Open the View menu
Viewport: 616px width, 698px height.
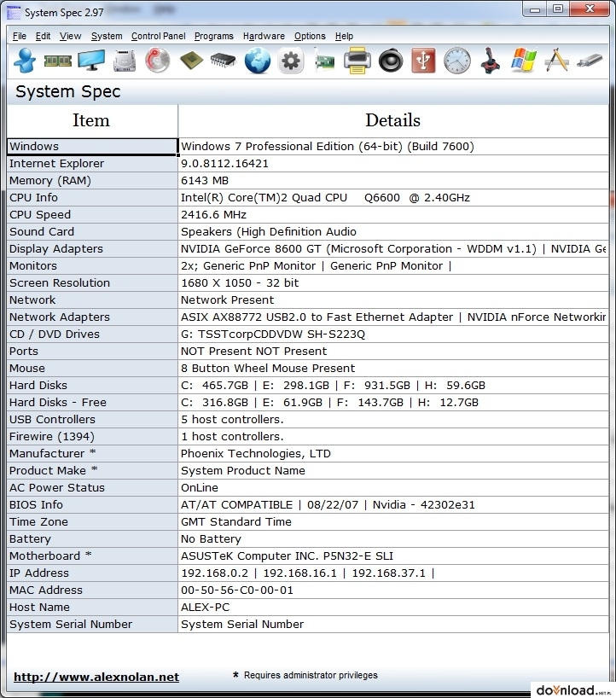70,36
